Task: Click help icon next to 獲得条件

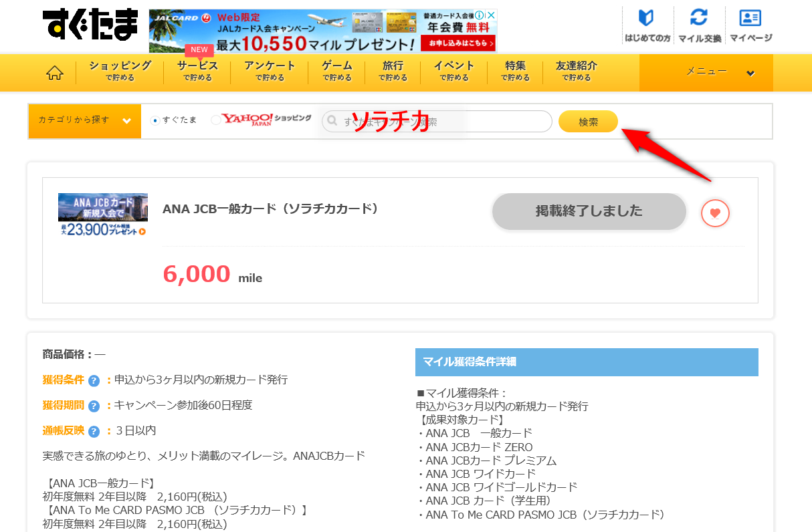Action: [x=94, y=380]
